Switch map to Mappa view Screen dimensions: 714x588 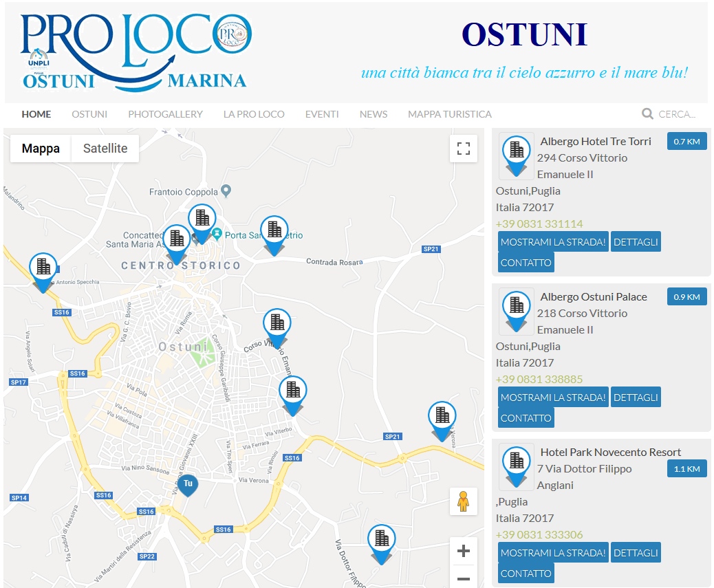coord(41,149)
